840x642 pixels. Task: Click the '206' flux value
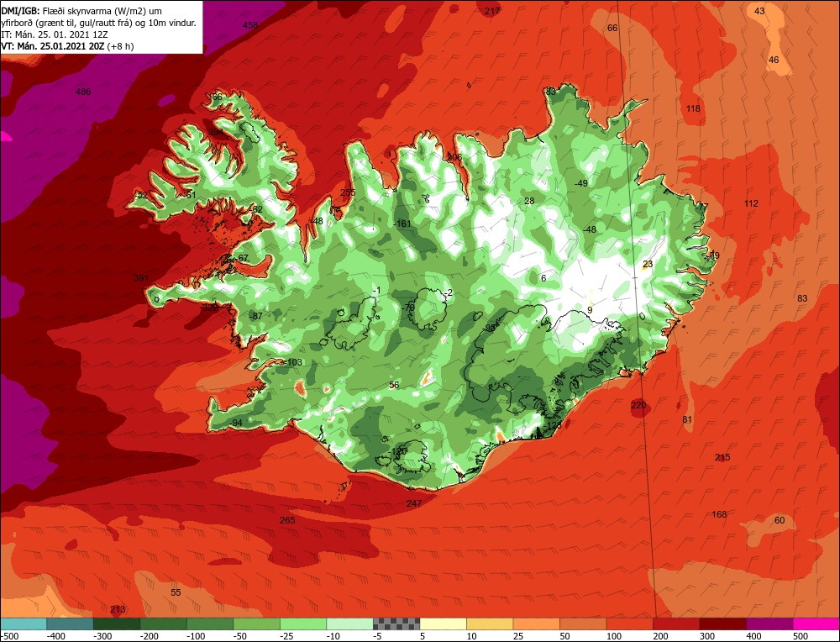point(454,157)
